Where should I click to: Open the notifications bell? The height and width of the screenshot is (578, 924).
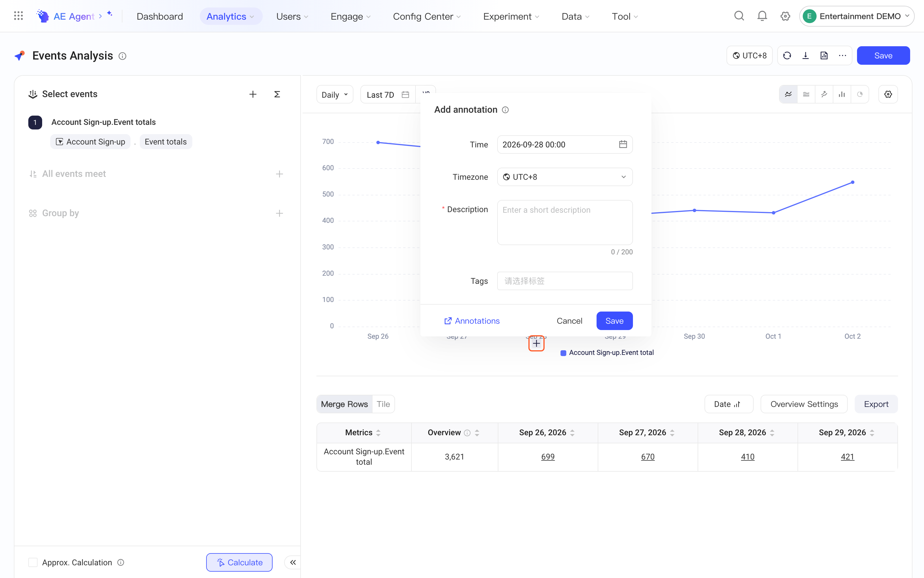[x=762, y=16]
